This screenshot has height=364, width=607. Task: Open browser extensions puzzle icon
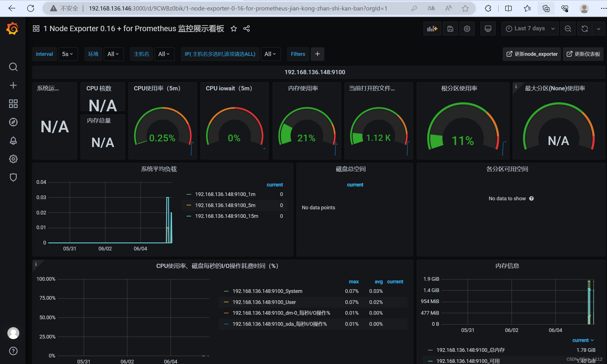488,8
